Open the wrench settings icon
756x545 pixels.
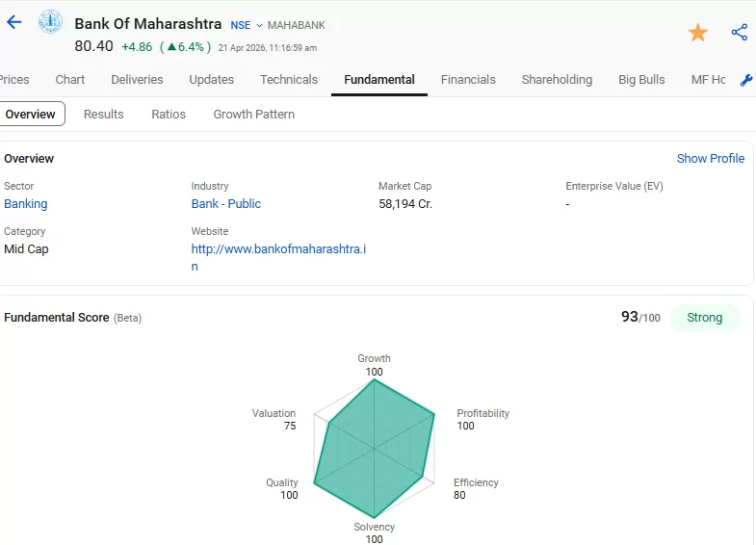point(745,80)
